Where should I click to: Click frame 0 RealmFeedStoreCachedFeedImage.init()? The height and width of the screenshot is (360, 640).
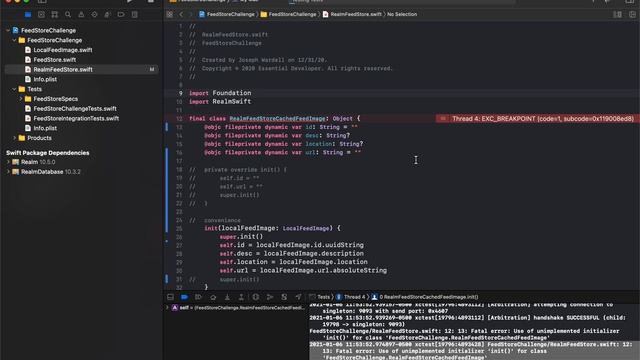425,297
